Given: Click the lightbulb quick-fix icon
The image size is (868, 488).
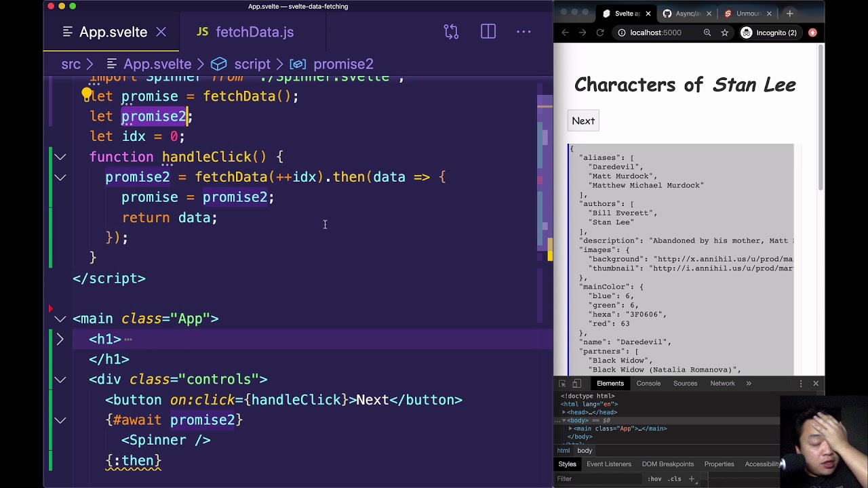Looking at the screenshot, I should pos(87,96).
